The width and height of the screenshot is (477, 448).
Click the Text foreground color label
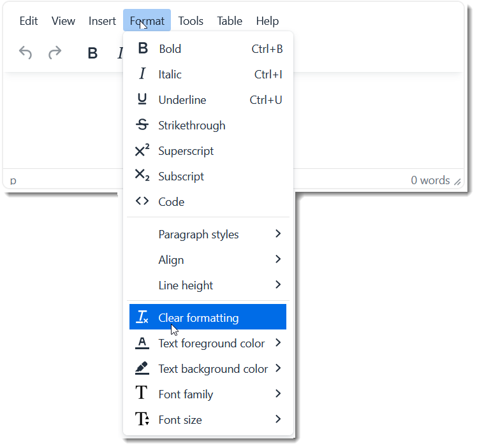pos(212,343)
